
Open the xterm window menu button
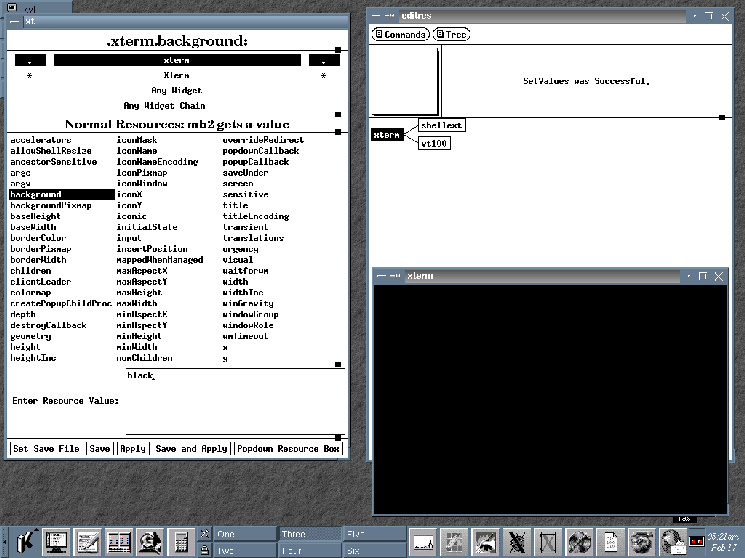click(381, 276)
